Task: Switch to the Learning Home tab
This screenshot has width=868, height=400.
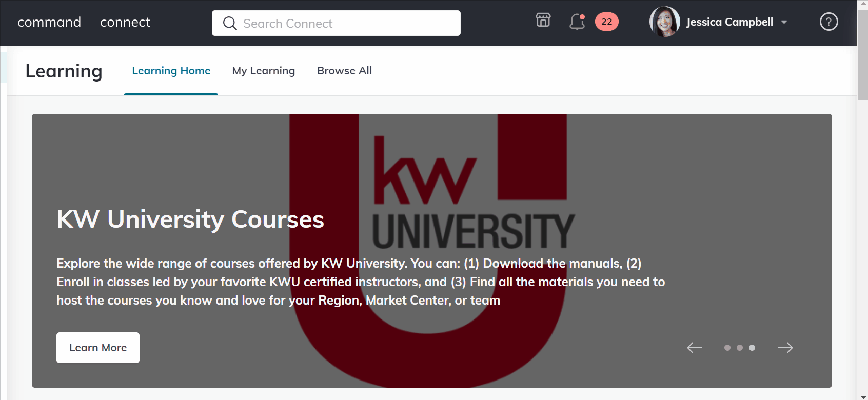Action: pos(171,71)
